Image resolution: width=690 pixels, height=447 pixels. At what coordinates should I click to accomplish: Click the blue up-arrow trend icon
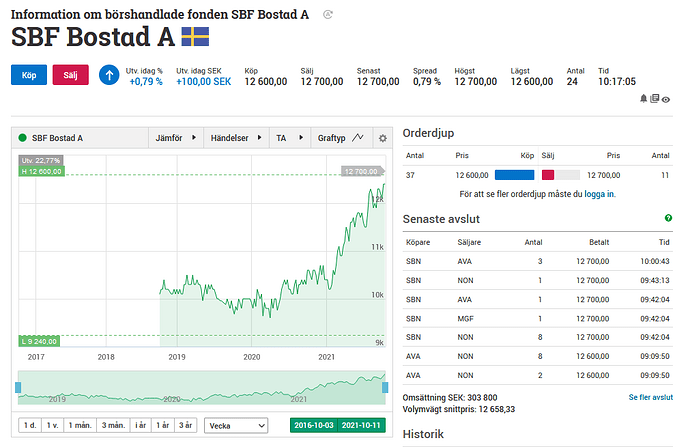tap(109, 76)
